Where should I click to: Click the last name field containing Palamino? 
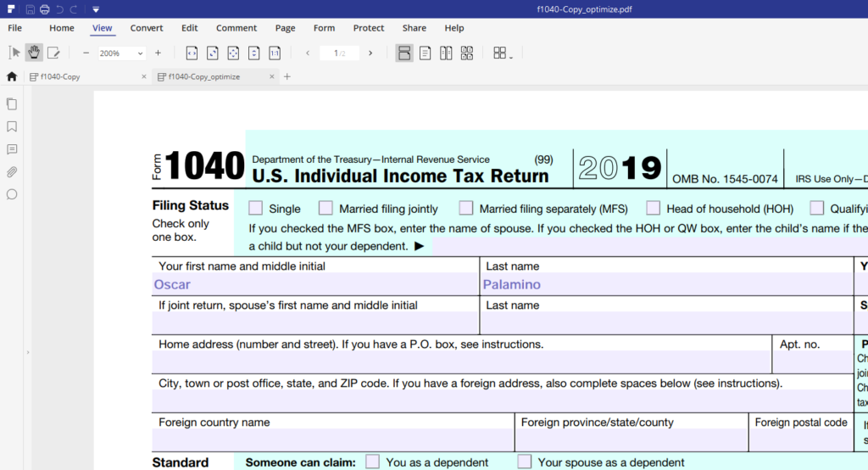[667, 283]
